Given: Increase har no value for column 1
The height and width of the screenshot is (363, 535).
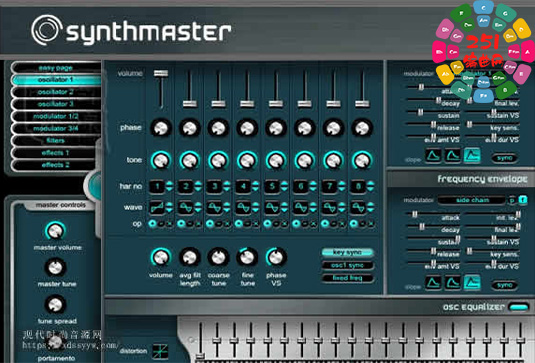Looking at the screenshot, I should coord(169,184).
